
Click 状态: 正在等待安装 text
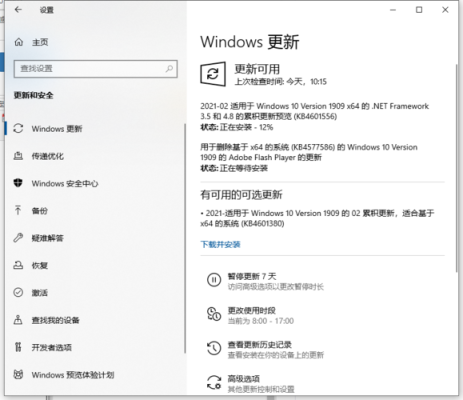(234, 168)
